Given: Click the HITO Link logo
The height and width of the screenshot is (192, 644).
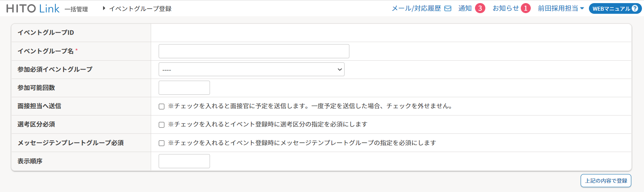Looking at the screenshot, I should pos(33,9).
